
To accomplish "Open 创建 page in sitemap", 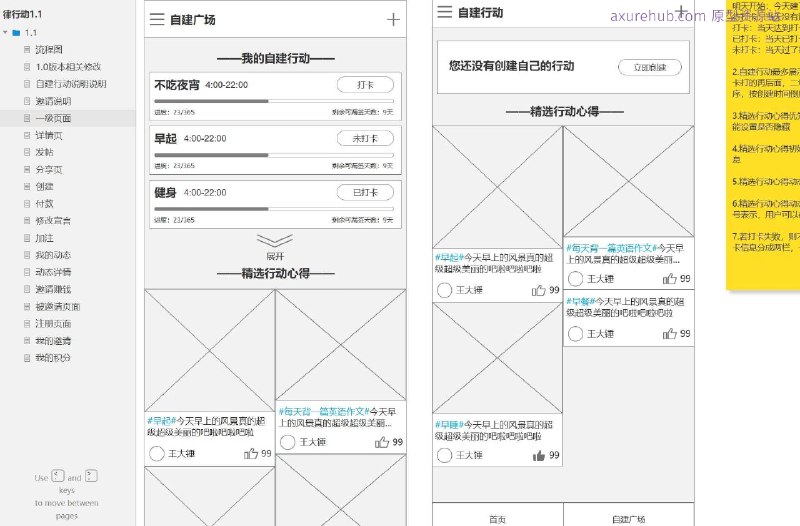I will [44, 186].
